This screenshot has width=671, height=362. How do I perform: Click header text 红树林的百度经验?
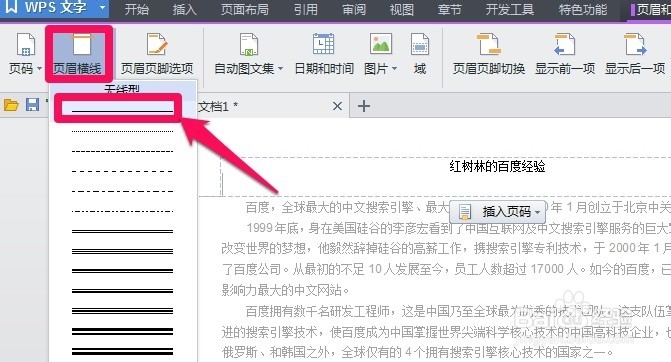pos(497,166)
